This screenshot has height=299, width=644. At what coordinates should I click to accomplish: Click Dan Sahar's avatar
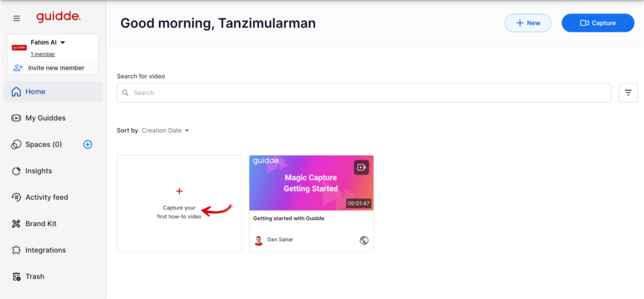click(x=258, y=240)
